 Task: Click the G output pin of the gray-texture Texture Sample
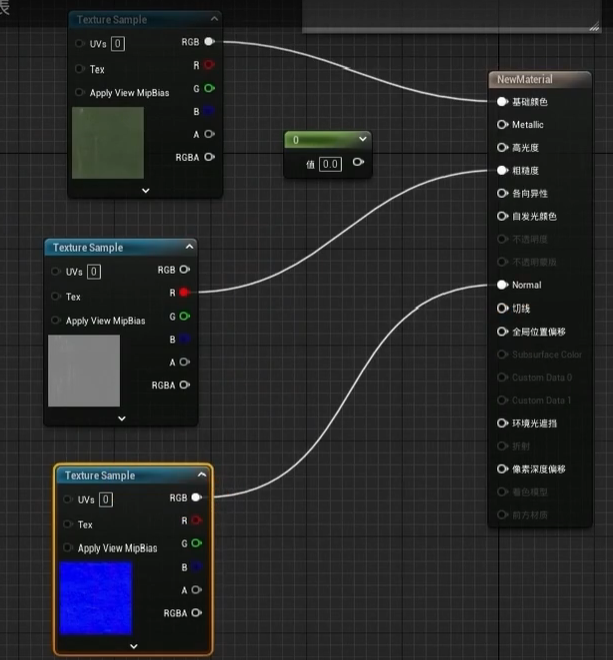(x=185, y=316)
